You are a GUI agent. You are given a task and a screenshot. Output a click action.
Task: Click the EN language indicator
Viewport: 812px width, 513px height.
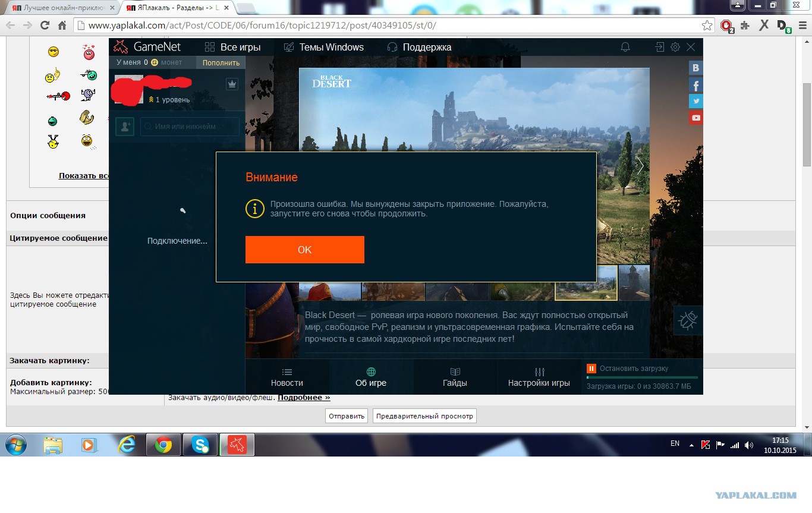675,443
